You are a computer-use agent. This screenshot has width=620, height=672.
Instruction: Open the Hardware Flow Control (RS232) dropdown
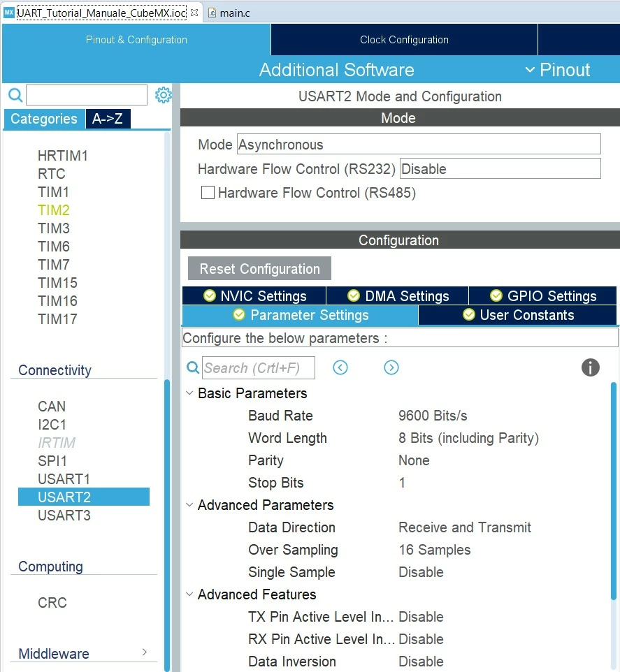coord(500,168)
